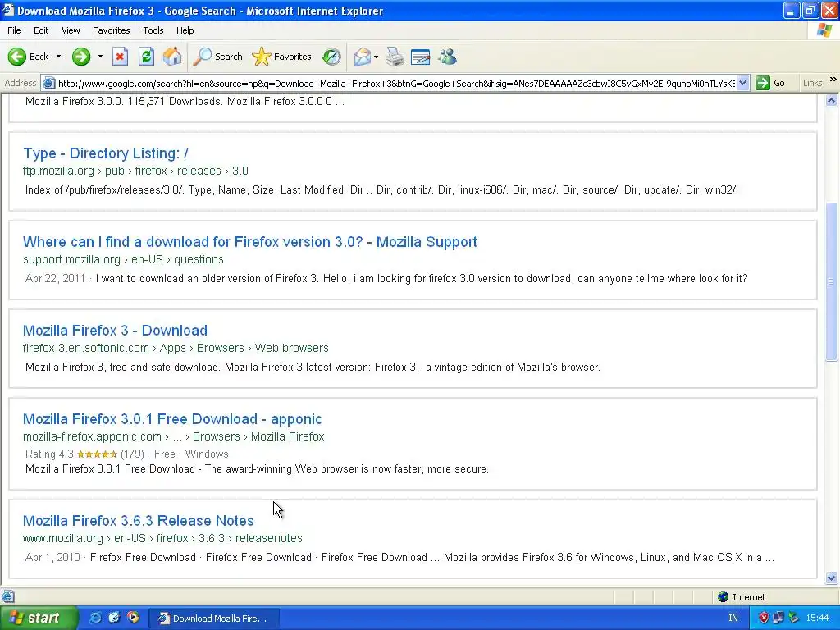Expand the Links toolbar chevron
The height and width of the screenshot is (630, 840).
(833, 80)
